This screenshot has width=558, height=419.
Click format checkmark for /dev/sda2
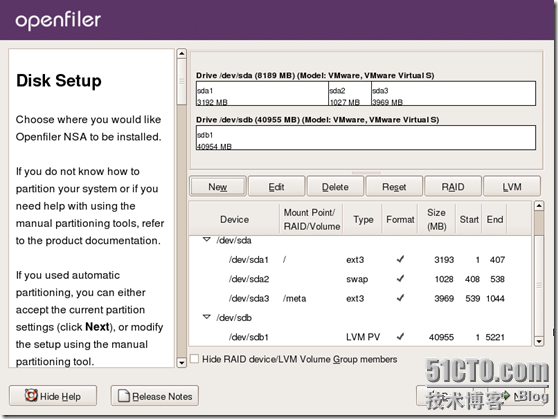pos(400,278)
